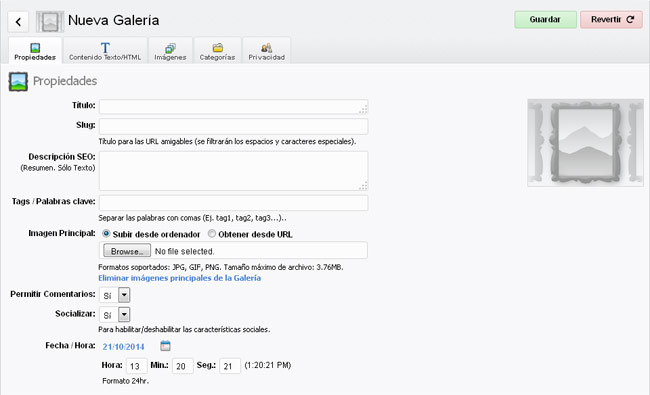Screen dimensions: 650x395
Task: Click Eliminar imágenes principales de la Galería
Action: pos(179,278)
